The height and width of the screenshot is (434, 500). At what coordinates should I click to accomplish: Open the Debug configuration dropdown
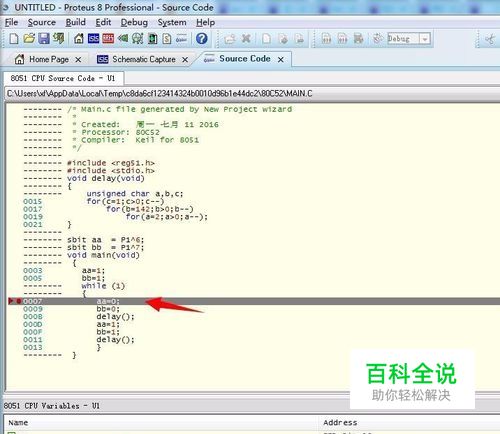coord(425,39)
